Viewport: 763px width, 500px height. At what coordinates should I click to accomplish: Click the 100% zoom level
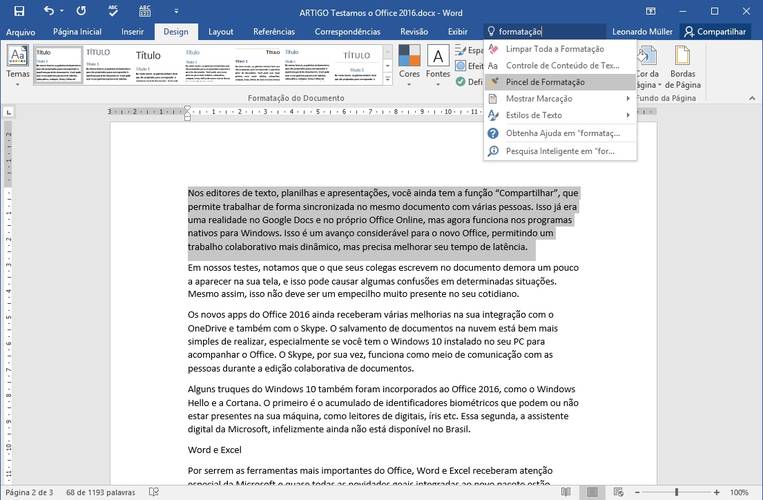pyautogui.click(x=739, y=492)
